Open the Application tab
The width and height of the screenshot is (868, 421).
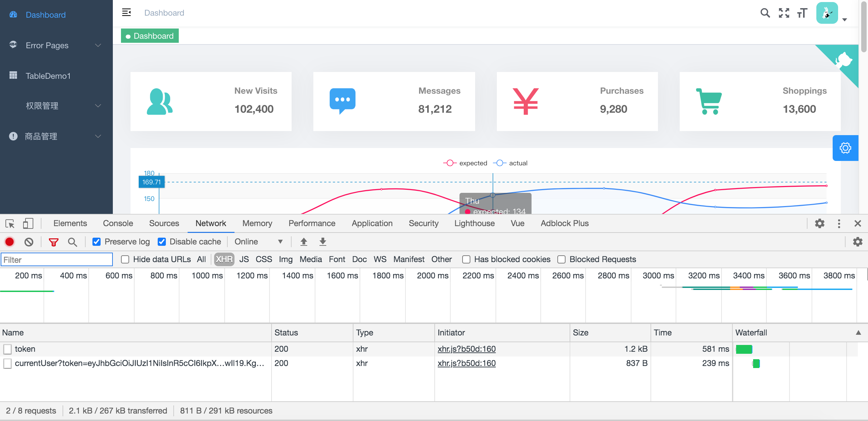pos(372,223)
